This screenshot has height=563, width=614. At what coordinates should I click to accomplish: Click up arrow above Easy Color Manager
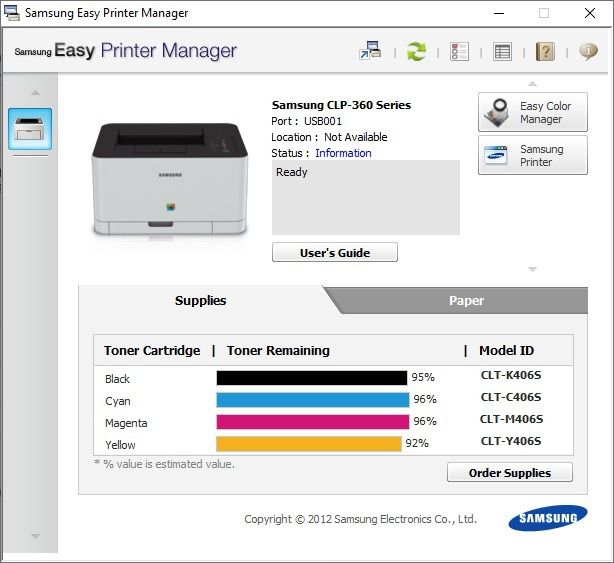(532, 83)
